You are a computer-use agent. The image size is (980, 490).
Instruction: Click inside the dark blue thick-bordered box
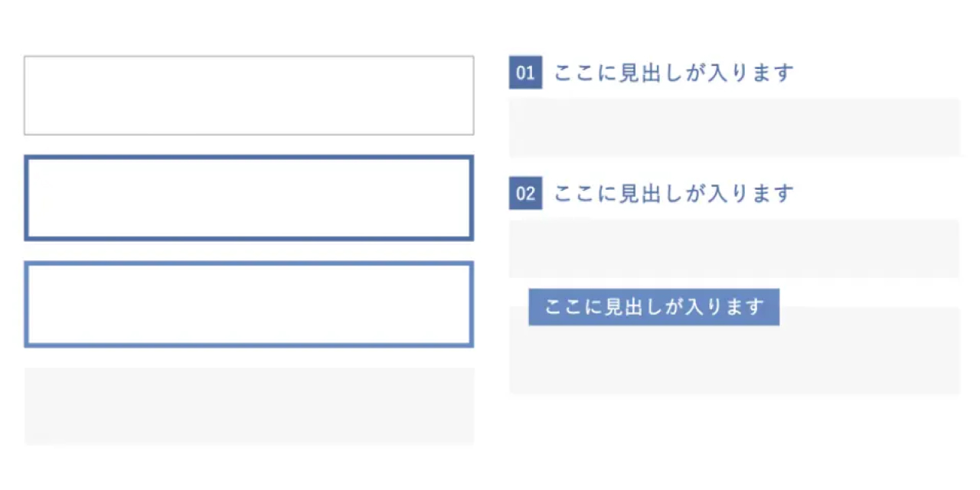click(x=249, y=198)
